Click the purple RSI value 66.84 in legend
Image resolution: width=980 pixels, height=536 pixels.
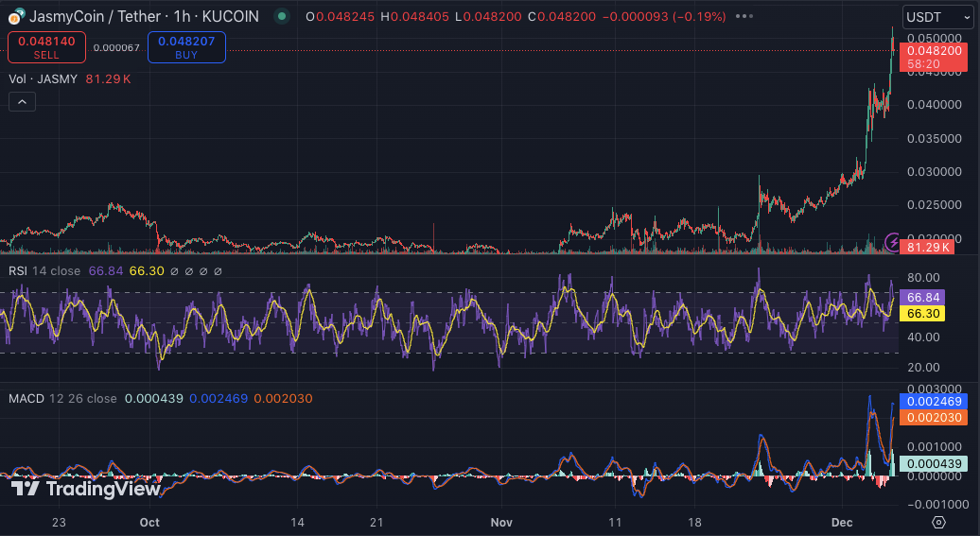106,271
